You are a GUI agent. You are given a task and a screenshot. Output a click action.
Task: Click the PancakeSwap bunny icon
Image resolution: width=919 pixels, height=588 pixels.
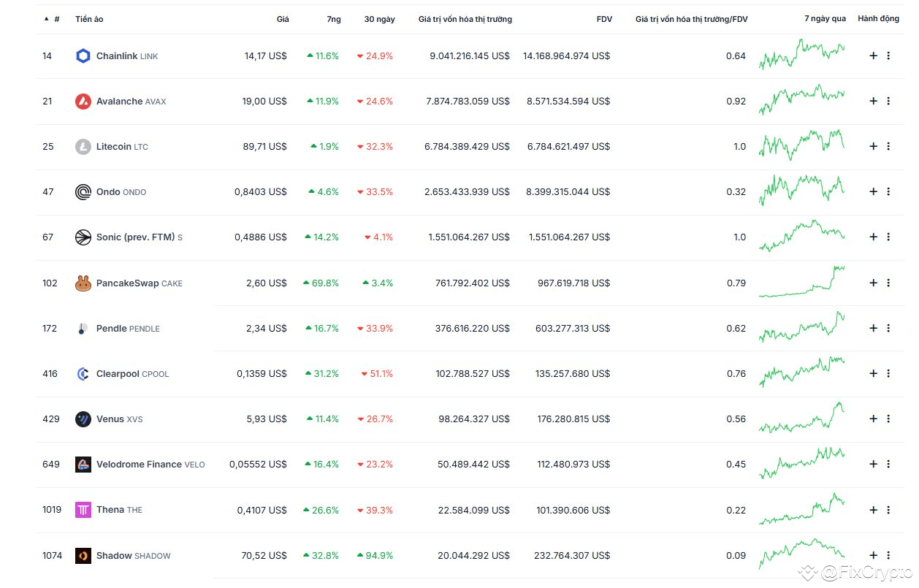(83, 283)
